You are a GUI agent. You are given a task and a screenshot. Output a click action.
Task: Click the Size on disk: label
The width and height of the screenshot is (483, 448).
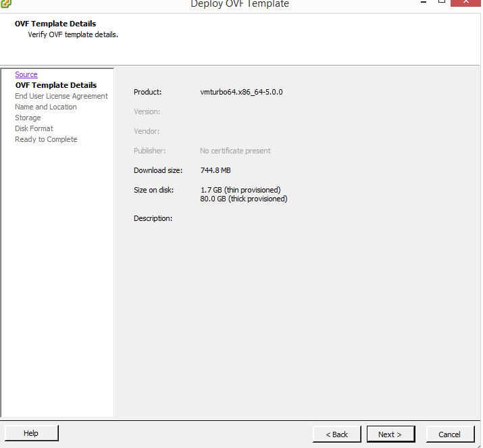click(x=154, y=190)
